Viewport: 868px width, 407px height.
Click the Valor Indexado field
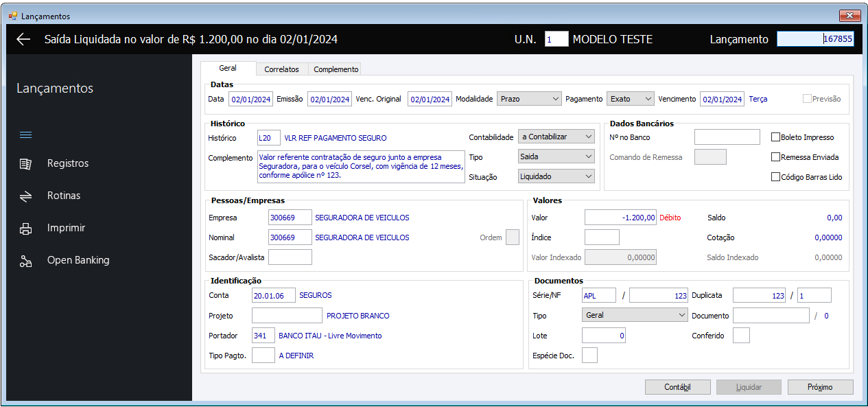pos(620,257)
